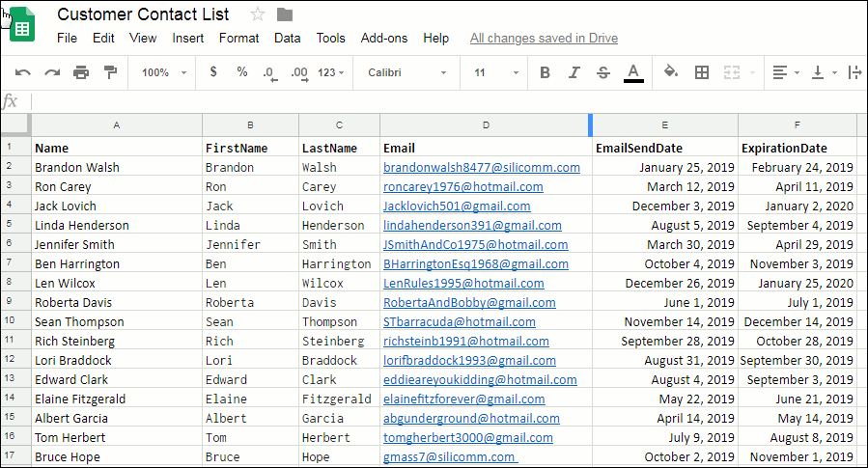Image resolution: width=868 pixels, height=468 pixels.
Task: Open the font size 11 dropdown
Action: (x=496, y=72)
